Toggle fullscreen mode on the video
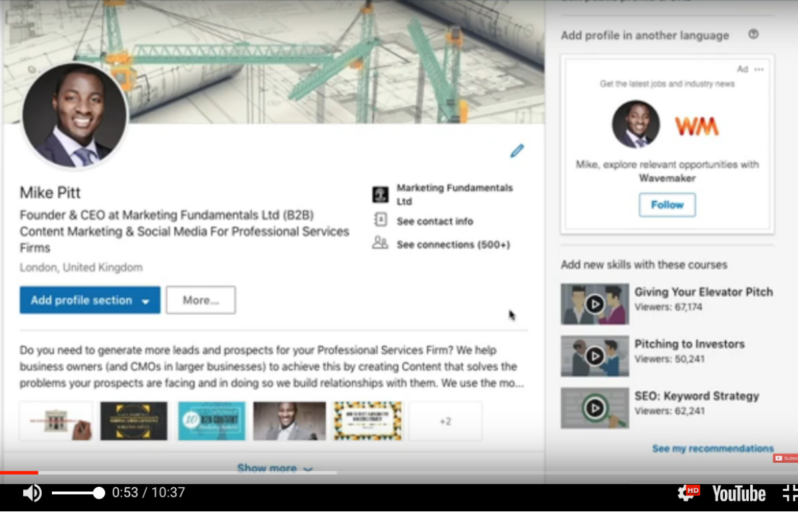This screenshot has height=532, width=798. pos(789,493)
